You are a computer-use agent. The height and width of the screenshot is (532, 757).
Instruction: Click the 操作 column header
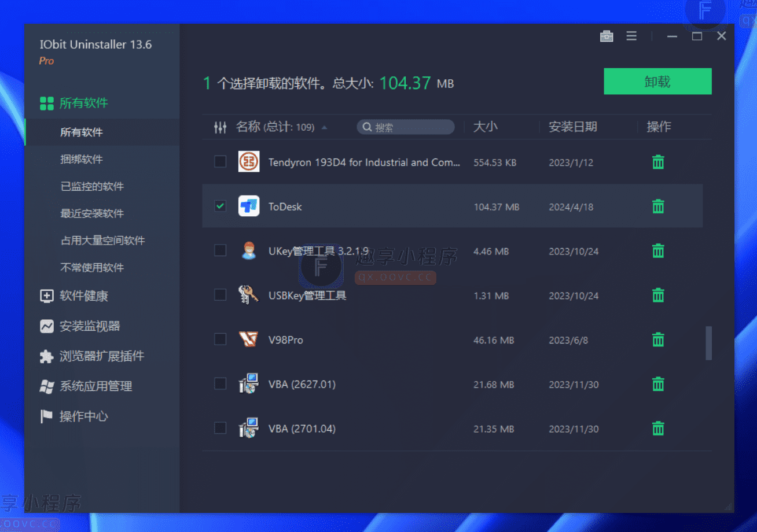(x=659, y=127)
